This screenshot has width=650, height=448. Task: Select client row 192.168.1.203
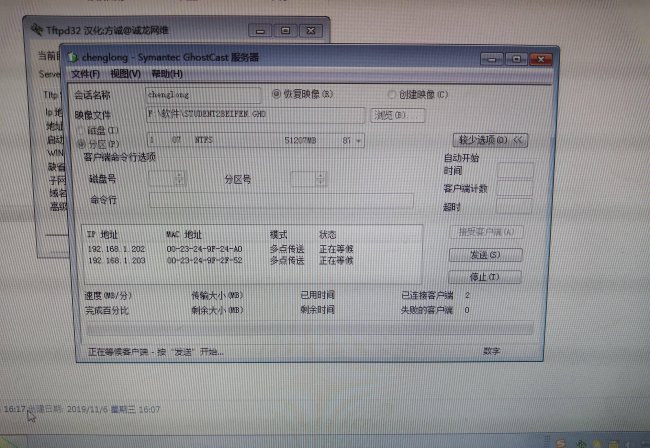[x=221, y=261]
